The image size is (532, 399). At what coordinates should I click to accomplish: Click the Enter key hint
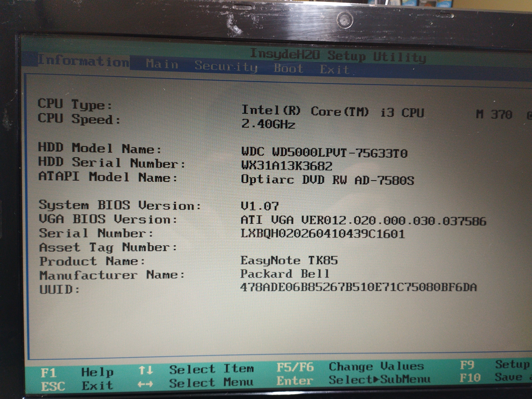point(295,381)
